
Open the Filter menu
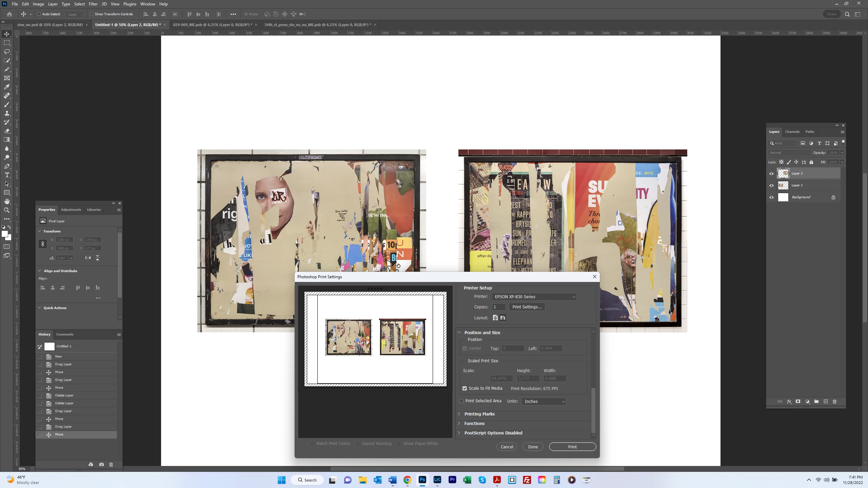pos(93,4)
